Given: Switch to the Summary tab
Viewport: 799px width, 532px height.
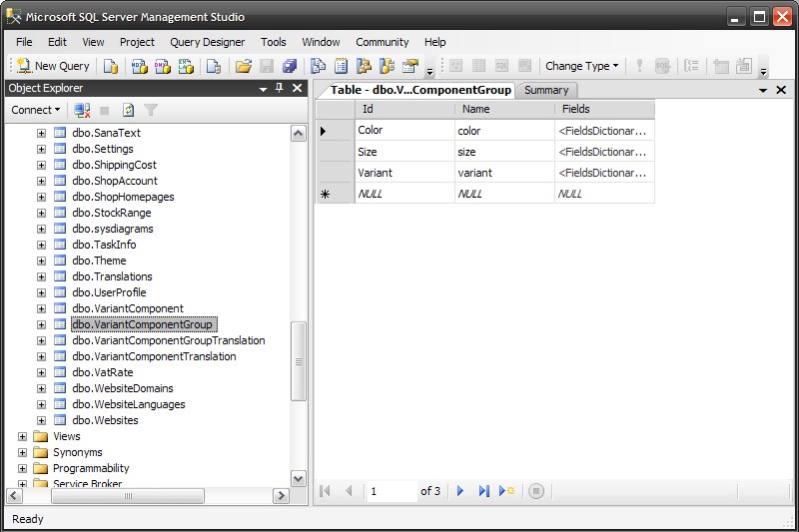Looking at the screenshot, I should coord(546,90).
